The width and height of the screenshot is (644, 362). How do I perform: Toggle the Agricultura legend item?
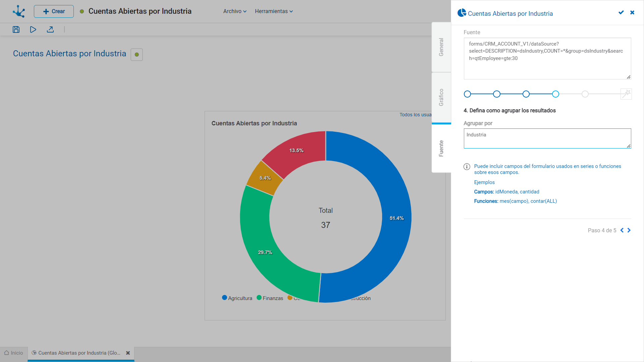237,298
